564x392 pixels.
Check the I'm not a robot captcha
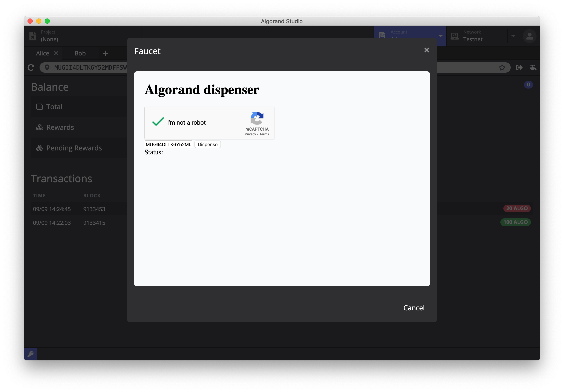pos(158,122)
